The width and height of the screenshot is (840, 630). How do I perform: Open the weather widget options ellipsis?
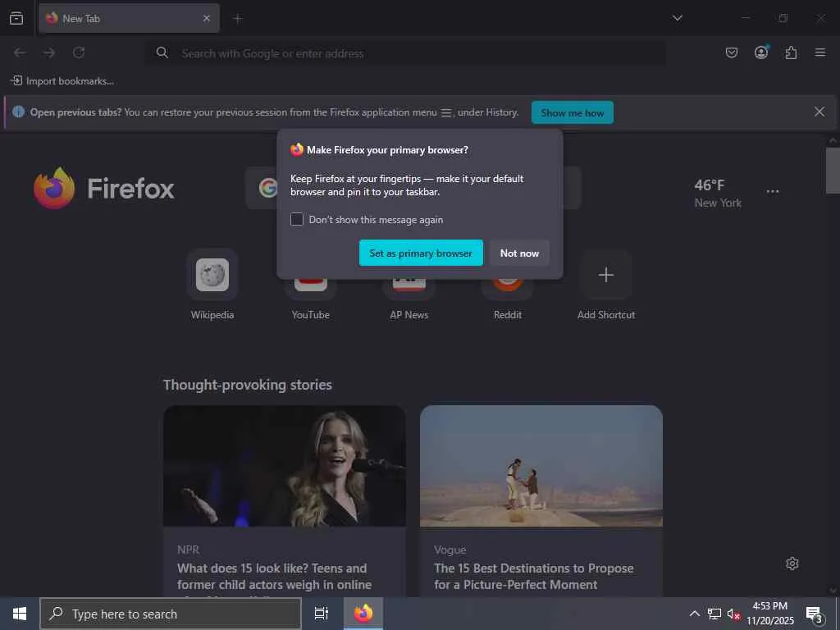tap(773, 192)
